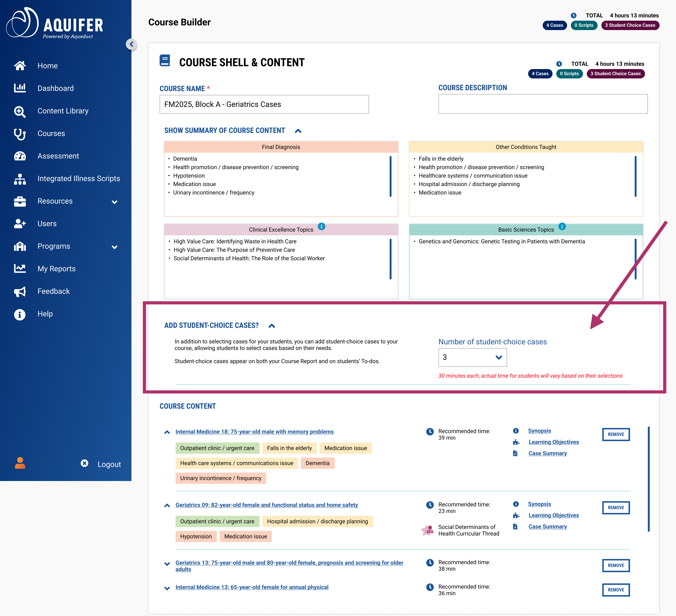Viewport: 676px width, 616px height.
Task: Remove the Geriatrics 09 case
Action: [x=616, y=508]
